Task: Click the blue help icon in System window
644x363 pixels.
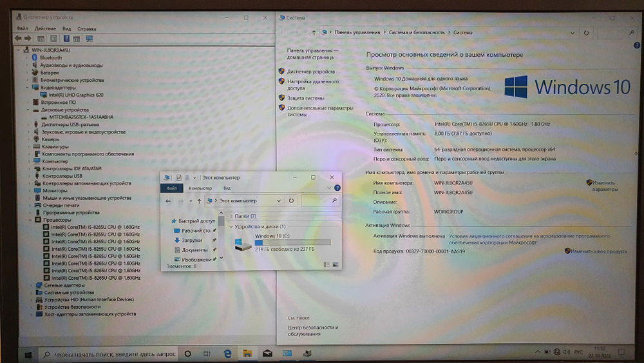Action: (637, 46)
